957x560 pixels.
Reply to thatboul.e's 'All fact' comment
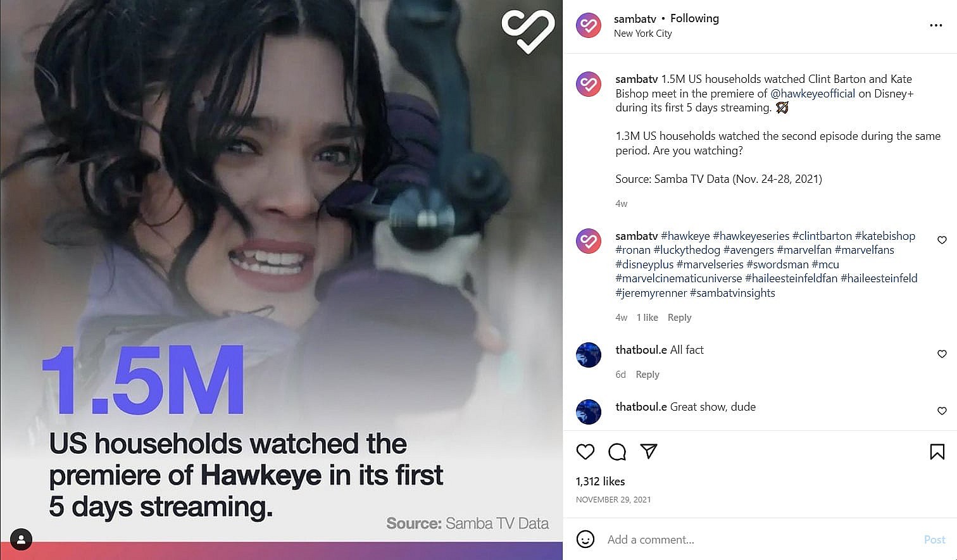pos(647,375)
